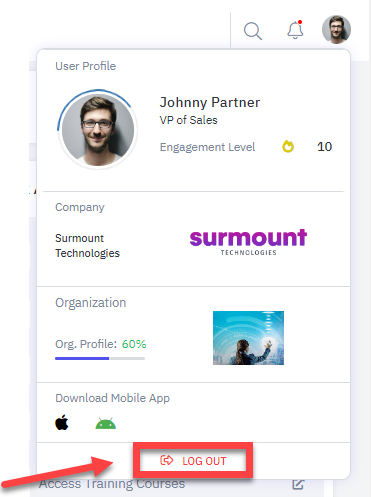Viewport: 371px width, 497px height.
Task: Click the Organization section heading
Action: (x=91, y=303)
